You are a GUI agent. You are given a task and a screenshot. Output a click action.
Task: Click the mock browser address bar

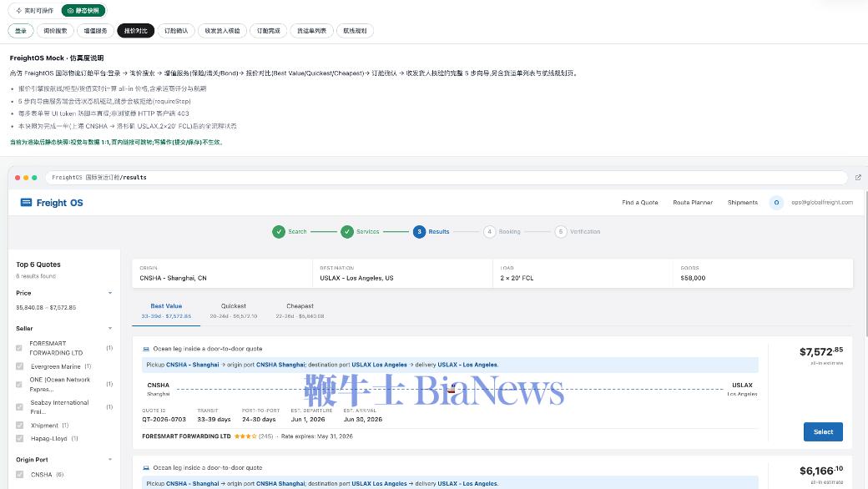pyautogui.click(x=447, y=178)
